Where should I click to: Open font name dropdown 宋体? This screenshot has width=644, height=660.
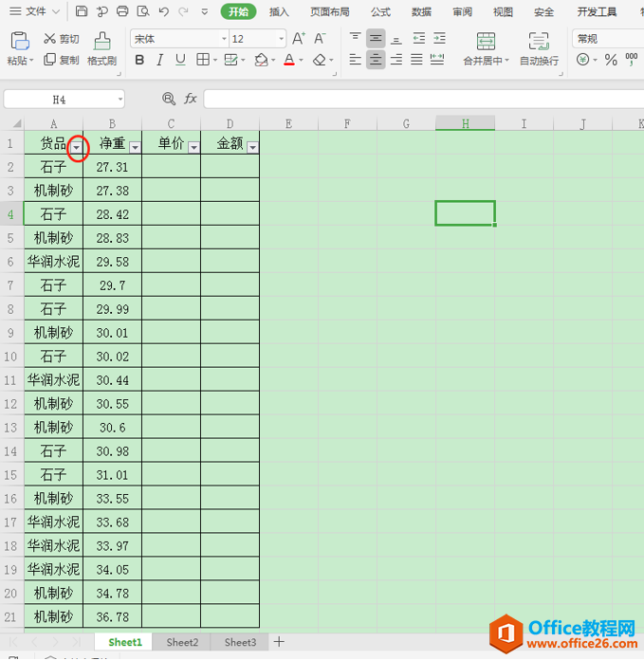[224, 39]
